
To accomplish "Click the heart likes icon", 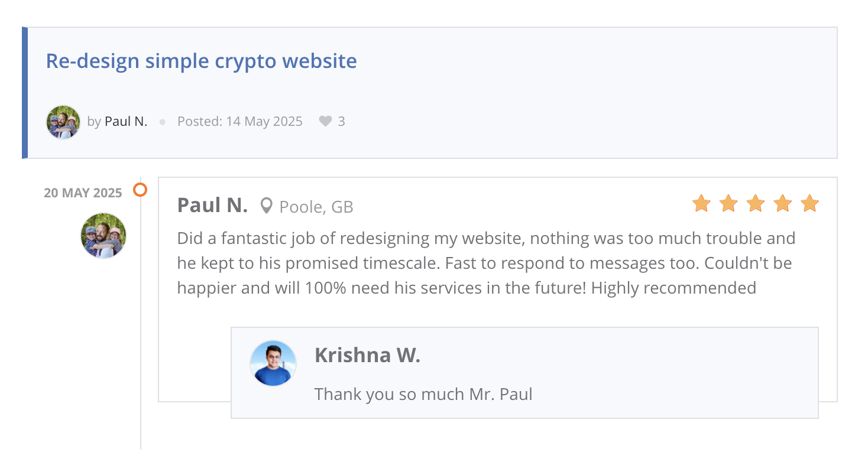I will click(x=325, y=122).
